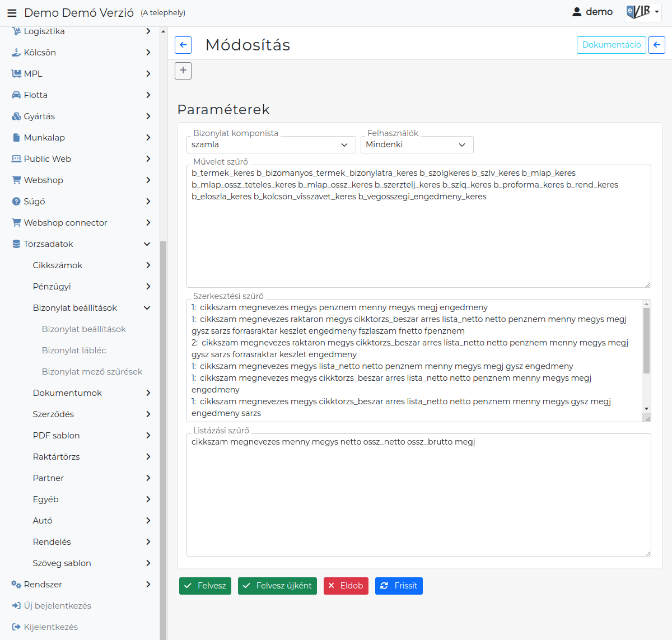Viewport: 672px width, 640px height.
Task: Click the Felvesz button
Action: pyautogui.click(x=205, y=586)
